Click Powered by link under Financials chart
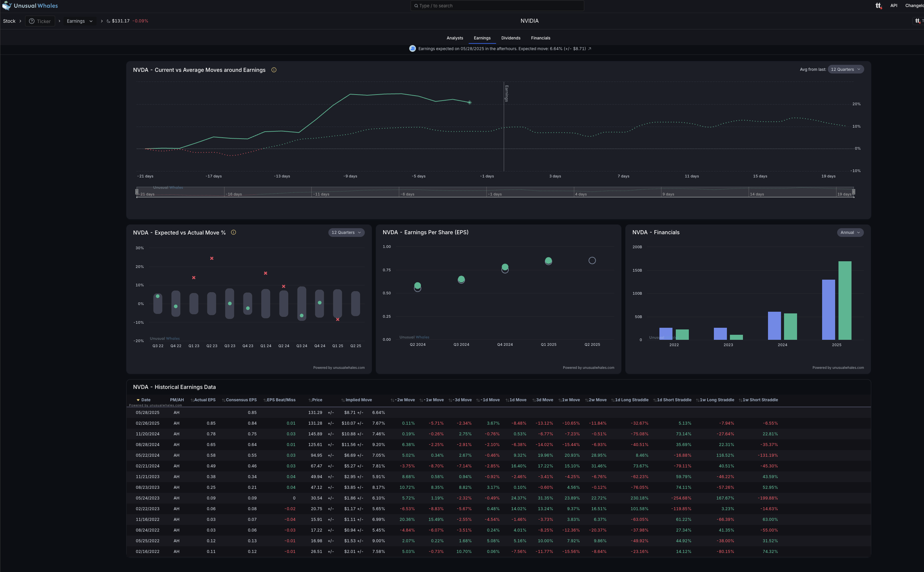Image resolution: width=924 pixels, height=572 pixels. tap(838, 367)
